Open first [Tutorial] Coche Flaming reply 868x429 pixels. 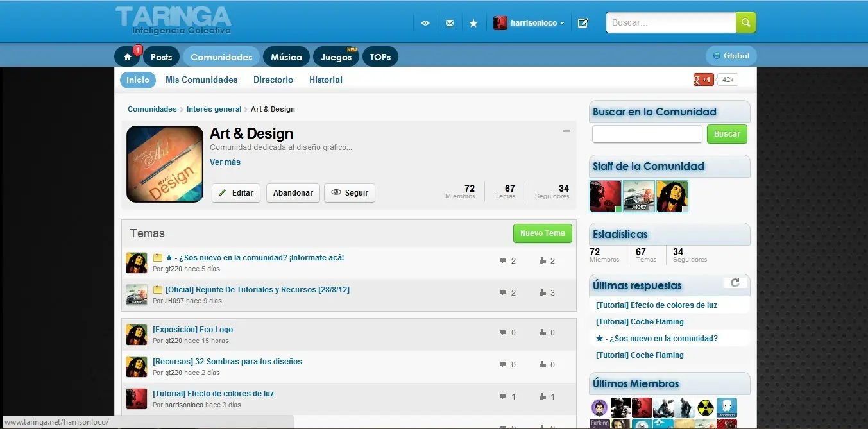(640, 322)
